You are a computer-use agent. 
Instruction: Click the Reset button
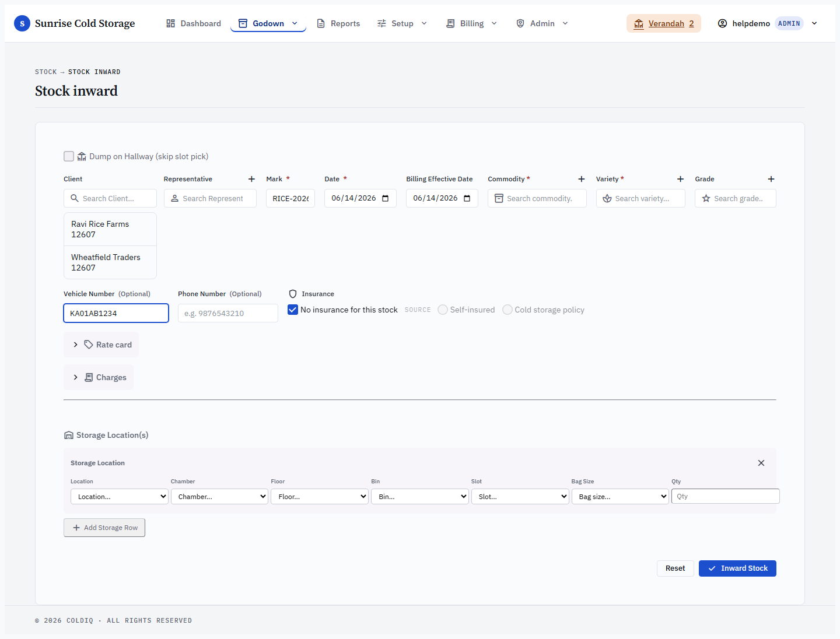(x=675, y=568)
